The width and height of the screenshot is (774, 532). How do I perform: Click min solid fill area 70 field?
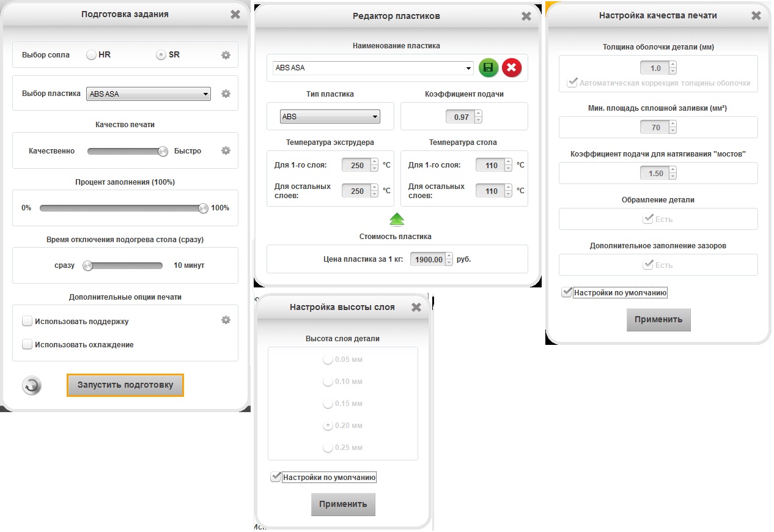[x=658, y=128]
